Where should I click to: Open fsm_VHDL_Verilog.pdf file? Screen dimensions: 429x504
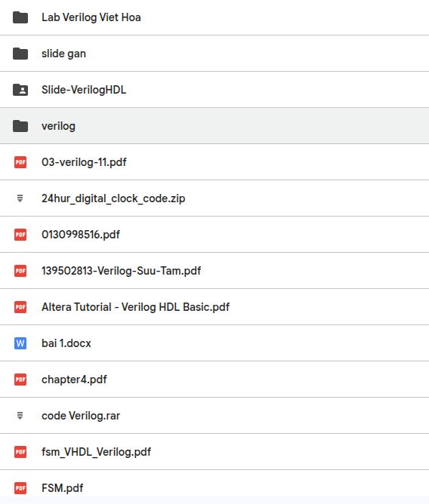[96, 452]
